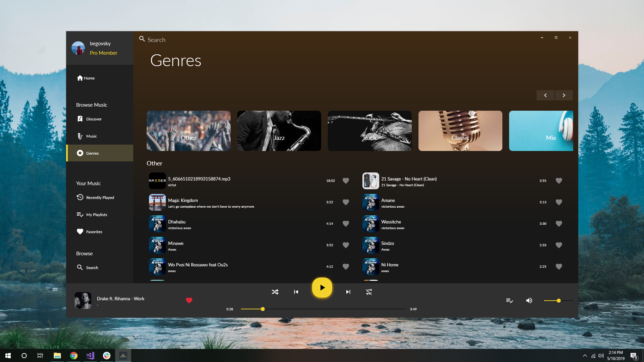Toggle repeat mode in playback bar
The image size is (644, 362).
[x=369, y=292]
